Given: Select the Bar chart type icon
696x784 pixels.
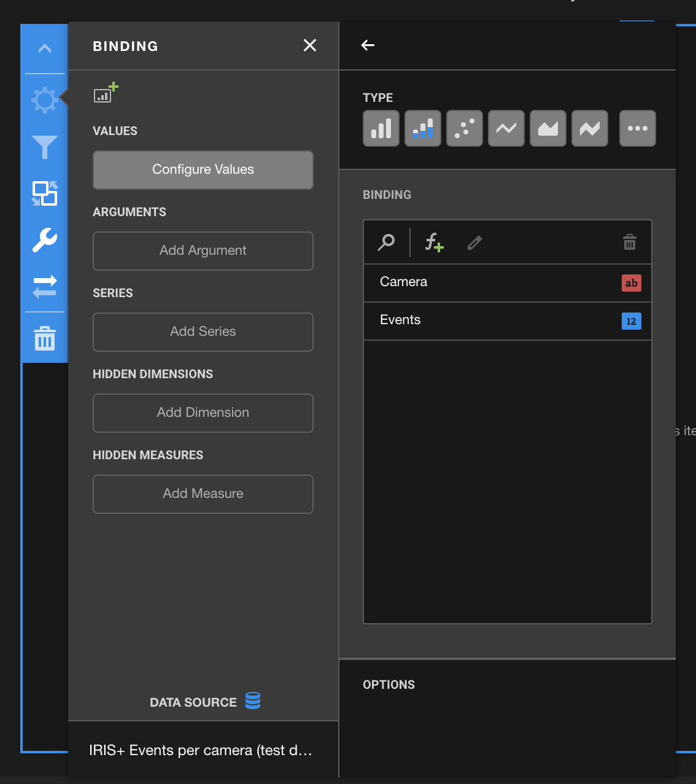Looking at the screenshot, I should coord(381,128).
